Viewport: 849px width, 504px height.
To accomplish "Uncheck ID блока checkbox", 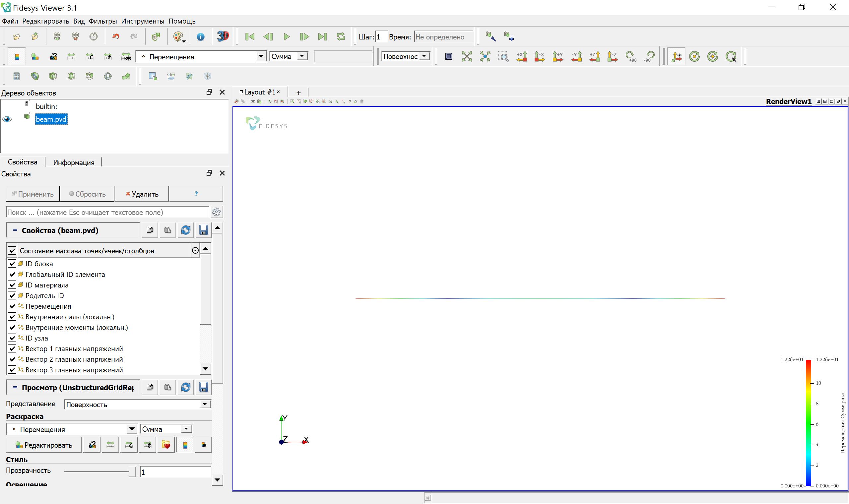I will point(12,264).
